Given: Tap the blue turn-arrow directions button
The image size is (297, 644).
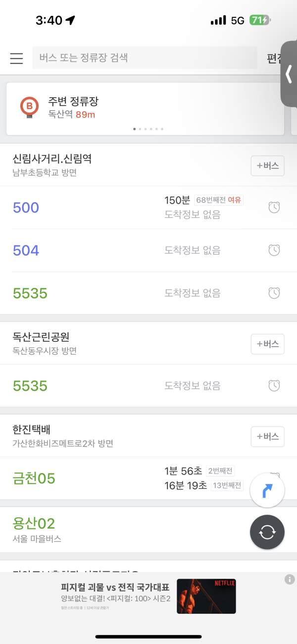Looking at the screenshot, I should 267,490.
